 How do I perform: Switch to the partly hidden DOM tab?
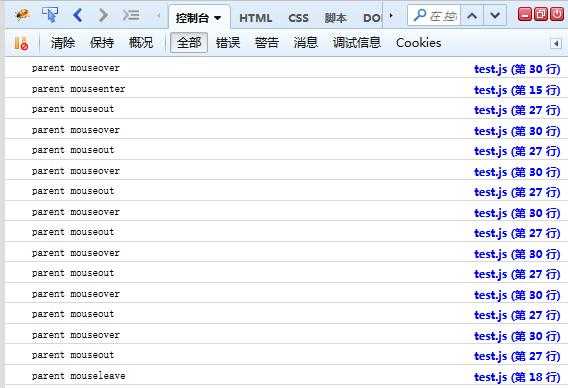tap(372, 18)
